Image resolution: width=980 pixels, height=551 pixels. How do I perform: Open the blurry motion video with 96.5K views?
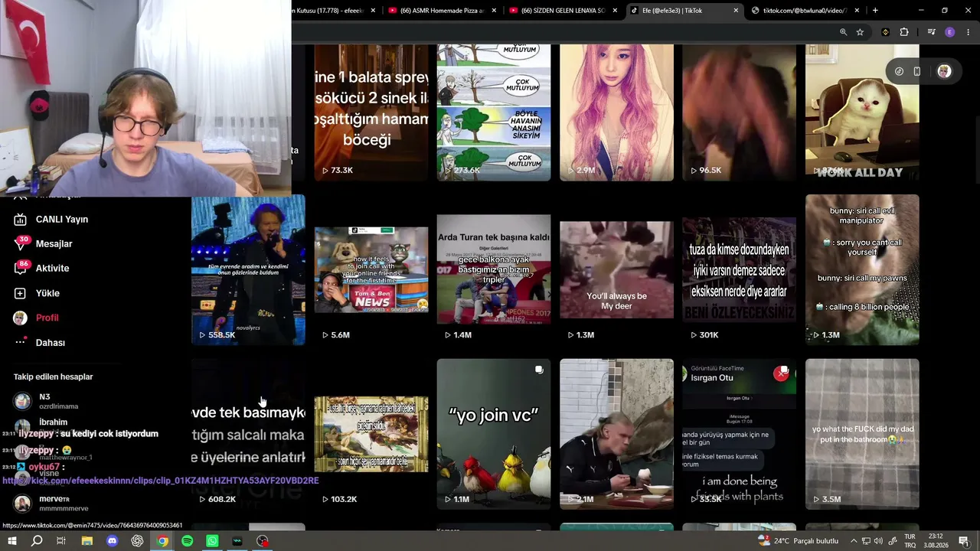(x=739, y=112)
